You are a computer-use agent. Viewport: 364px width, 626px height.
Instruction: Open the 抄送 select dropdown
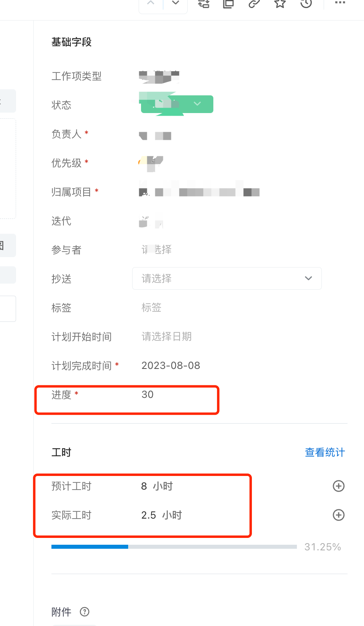coord(227,278)
